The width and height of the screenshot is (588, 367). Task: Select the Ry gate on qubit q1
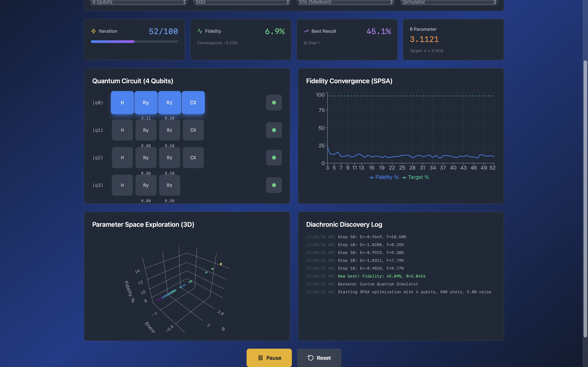(146, 130)
